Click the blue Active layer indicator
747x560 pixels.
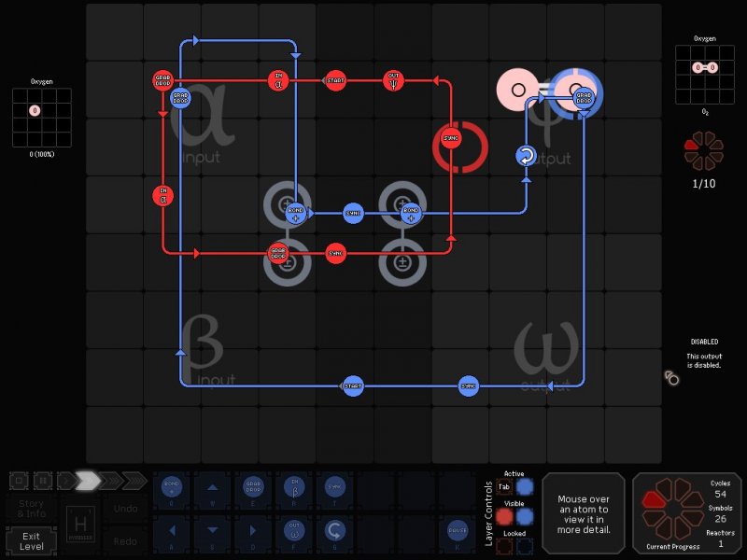(525, 486)
